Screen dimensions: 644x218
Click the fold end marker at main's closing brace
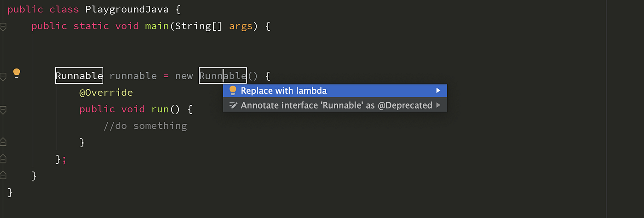tap(3, 175)
